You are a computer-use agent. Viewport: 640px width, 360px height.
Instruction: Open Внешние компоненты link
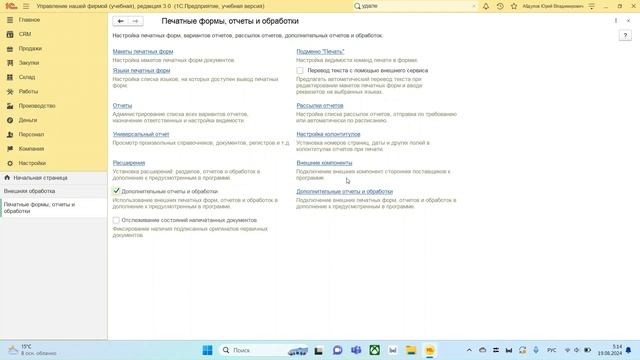324,162
